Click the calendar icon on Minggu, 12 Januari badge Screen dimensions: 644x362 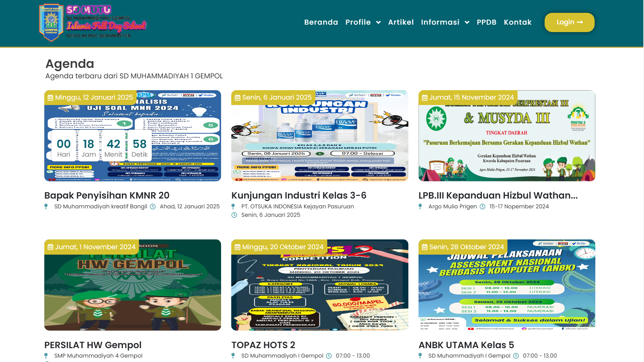[51, 97]
